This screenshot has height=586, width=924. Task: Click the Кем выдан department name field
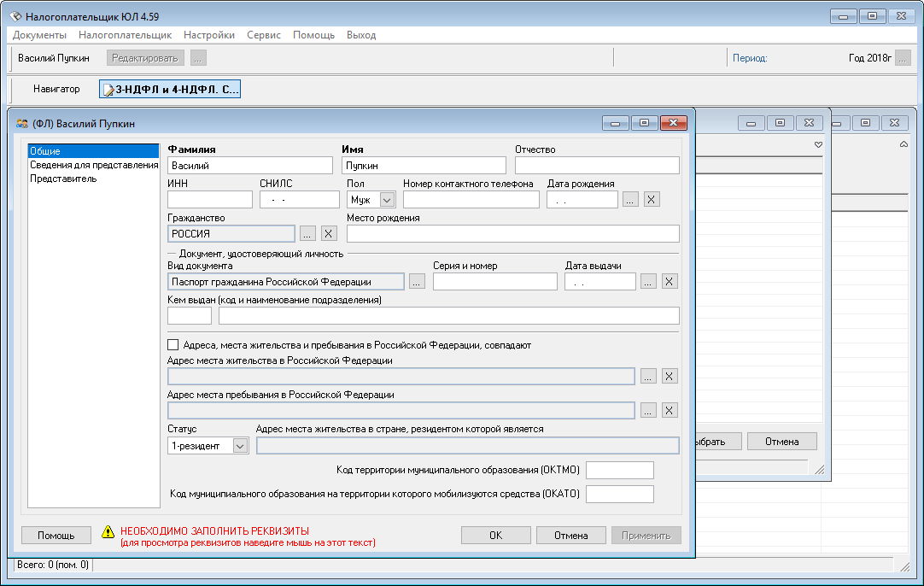[x=449, y=316]
